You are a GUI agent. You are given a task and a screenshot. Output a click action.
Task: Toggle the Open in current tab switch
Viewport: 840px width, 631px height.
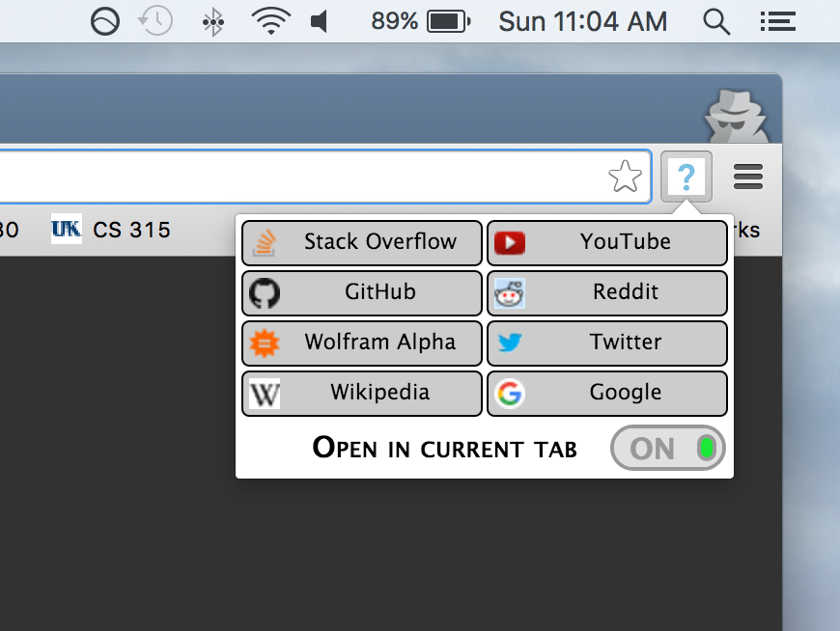[x=667, y=448]
